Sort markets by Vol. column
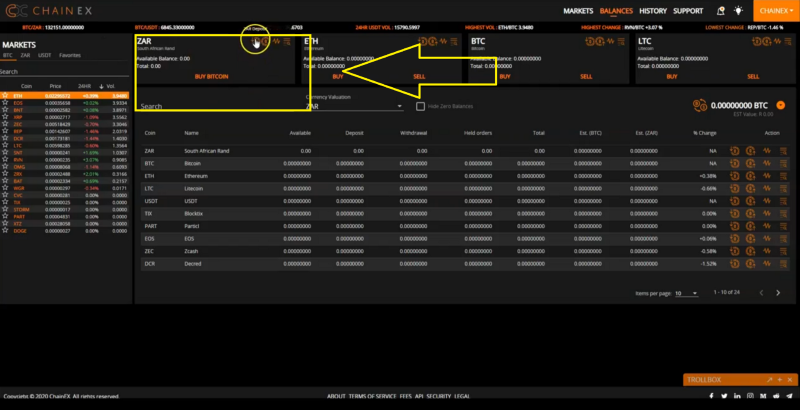 (110, 86)
